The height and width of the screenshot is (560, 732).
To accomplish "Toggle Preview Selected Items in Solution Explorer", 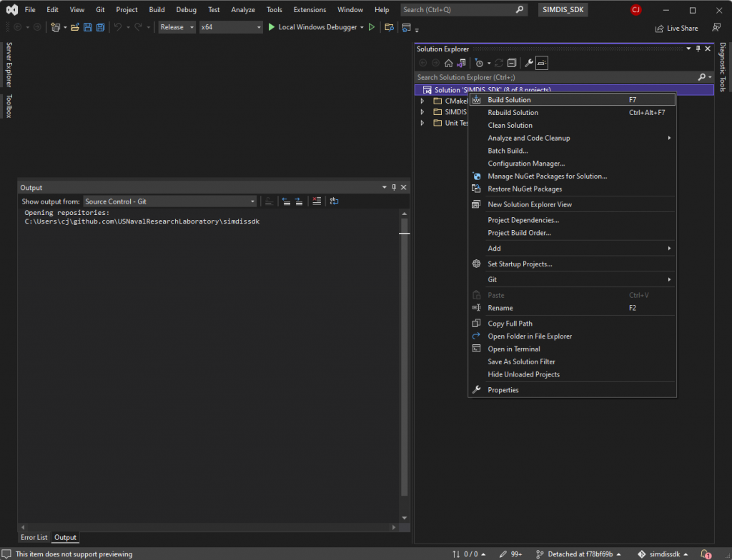I will point(542,63).
